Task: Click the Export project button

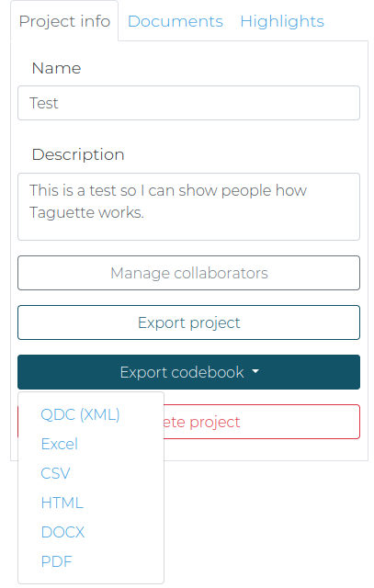Action: coord(188,322)
